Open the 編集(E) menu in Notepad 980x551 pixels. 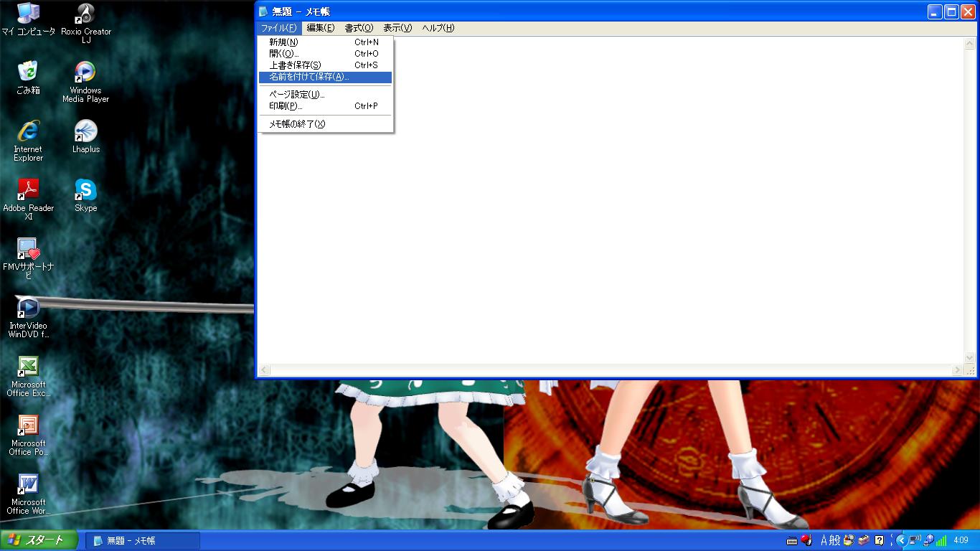pos(320,28)
